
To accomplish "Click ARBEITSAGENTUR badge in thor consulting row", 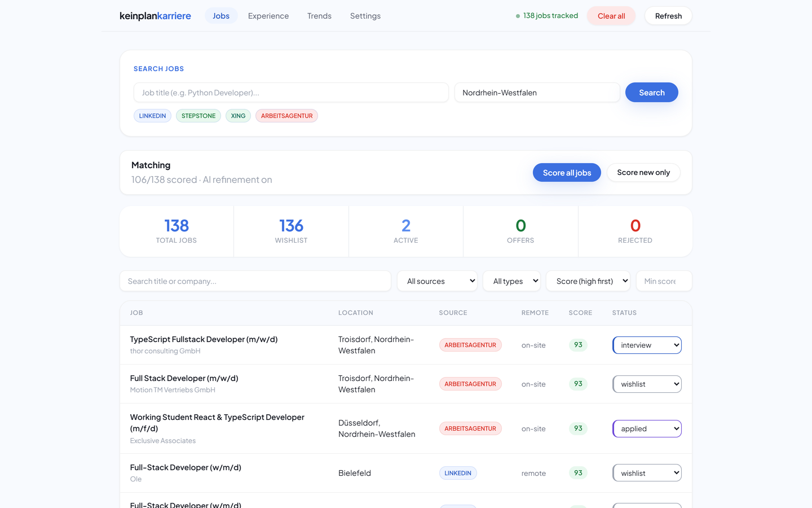I will (470, 345).
